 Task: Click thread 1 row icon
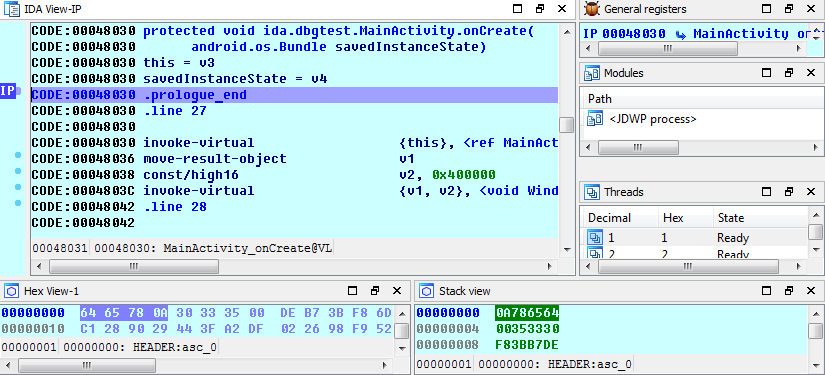click(595, 238)
